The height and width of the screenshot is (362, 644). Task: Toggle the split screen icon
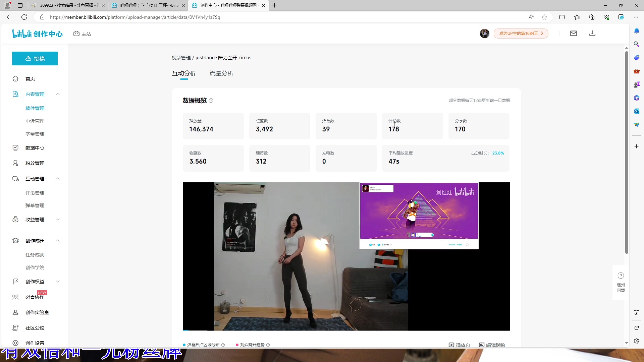(562, 17)
